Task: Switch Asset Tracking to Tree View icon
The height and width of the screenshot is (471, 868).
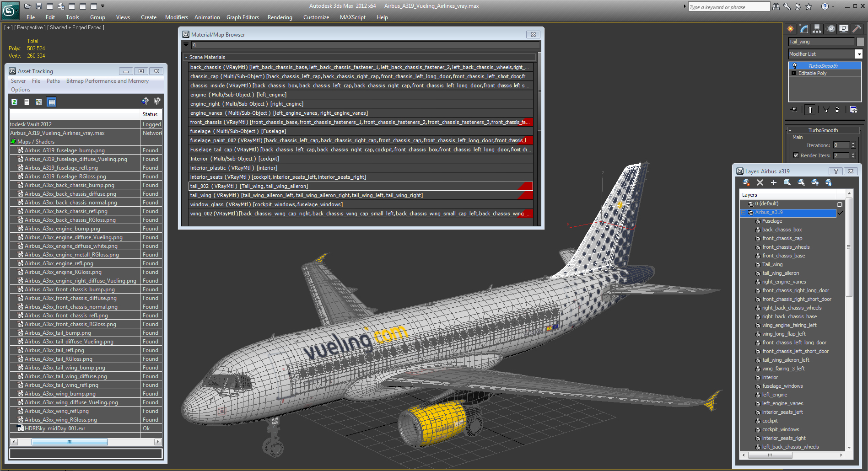Action: tap(39, 102)
